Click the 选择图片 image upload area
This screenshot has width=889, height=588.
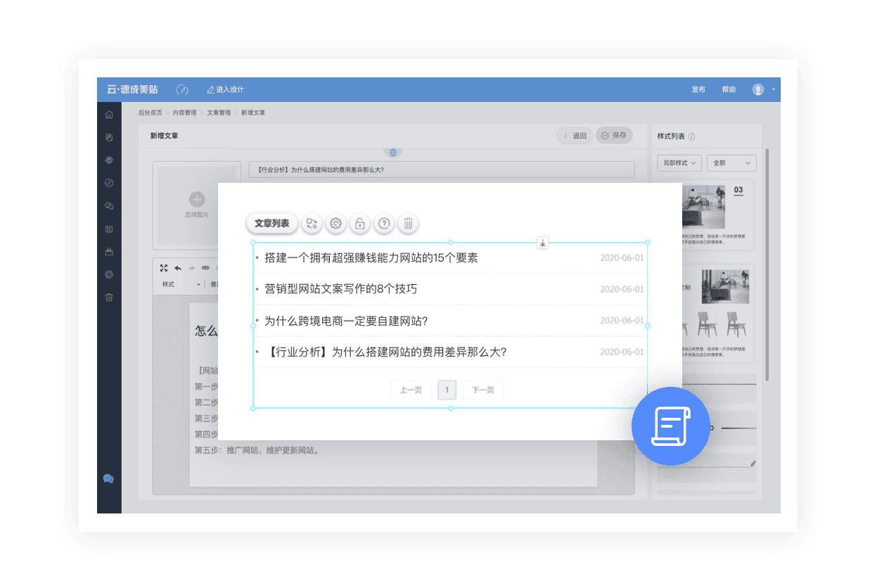pos(197,204)
